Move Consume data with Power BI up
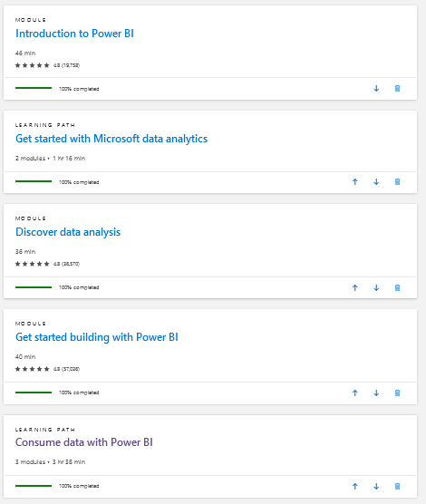The height and width of the screenshot is (504, 426). click(355, 486)
